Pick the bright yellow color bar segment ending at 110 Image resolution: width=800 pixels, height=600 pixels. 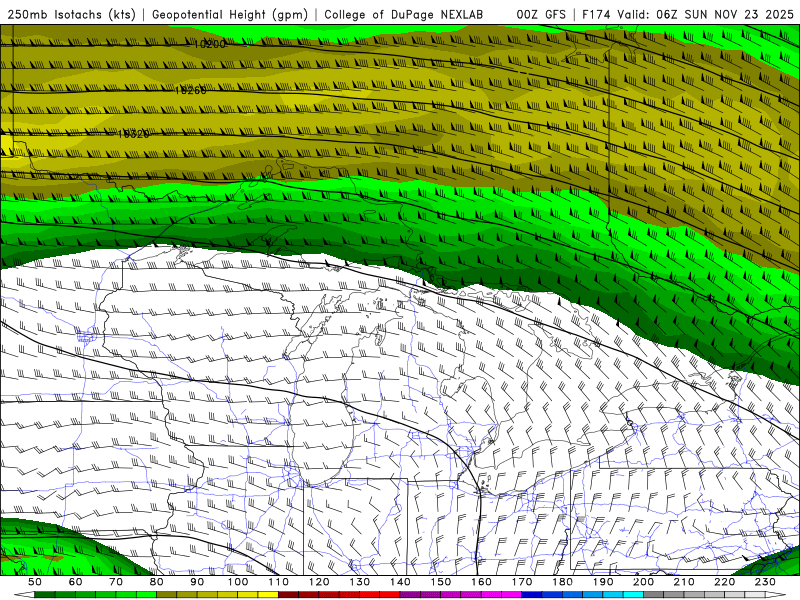point(268,595)
